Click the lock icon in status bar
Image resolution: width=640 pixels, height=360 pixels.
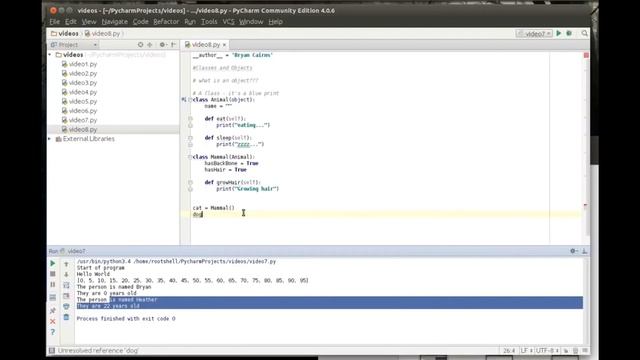coord(566,351)
